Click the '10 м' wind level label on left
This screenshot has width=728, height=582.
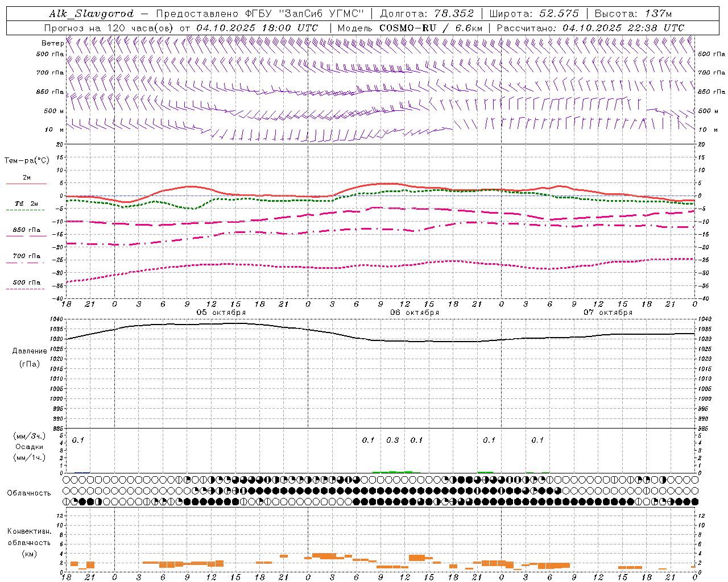(55, 130)
